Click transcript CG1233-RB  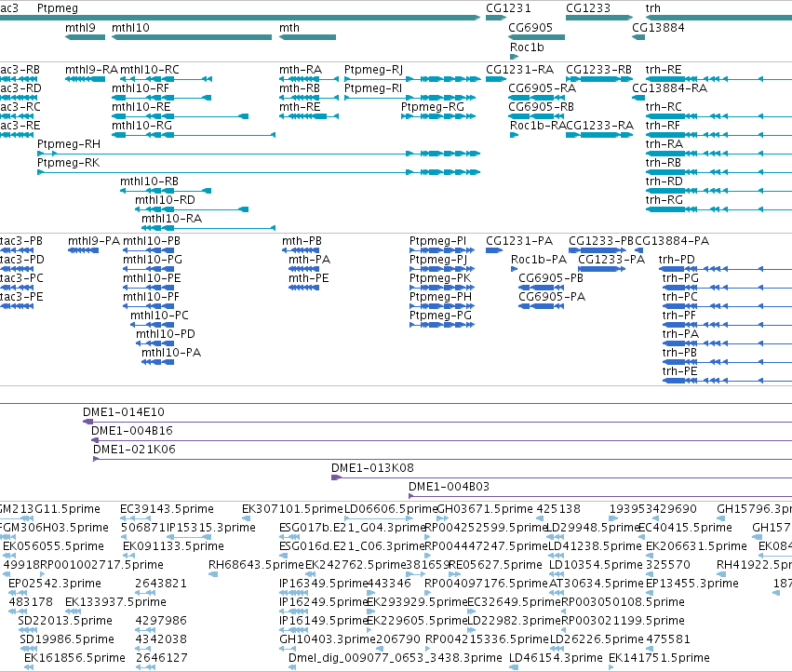pos(599,79)
